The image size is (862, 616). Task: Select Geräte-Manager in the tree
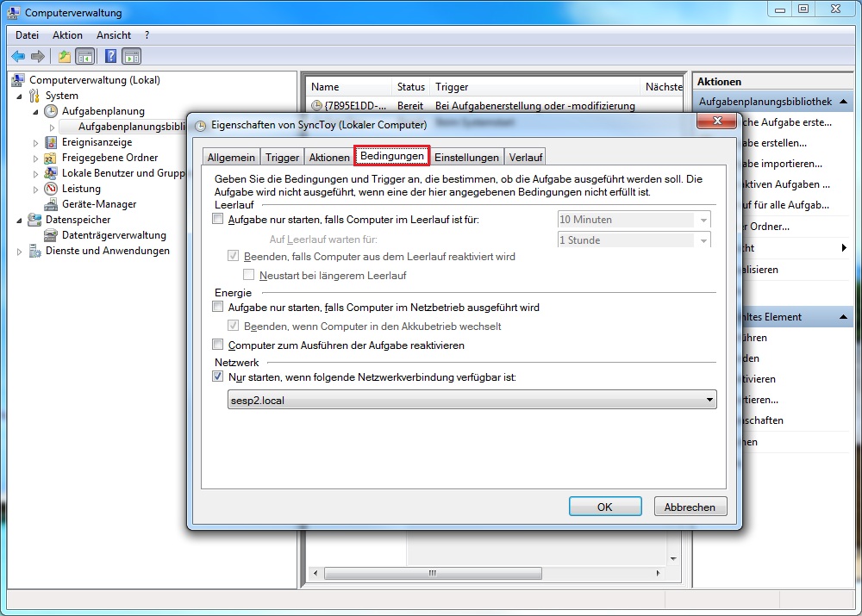pos(99,204)
